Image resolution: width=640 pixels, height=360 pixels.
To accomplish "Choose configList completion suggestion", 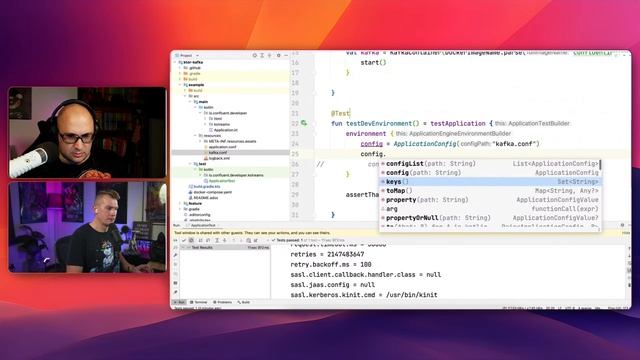I will [x=490, y=164].
